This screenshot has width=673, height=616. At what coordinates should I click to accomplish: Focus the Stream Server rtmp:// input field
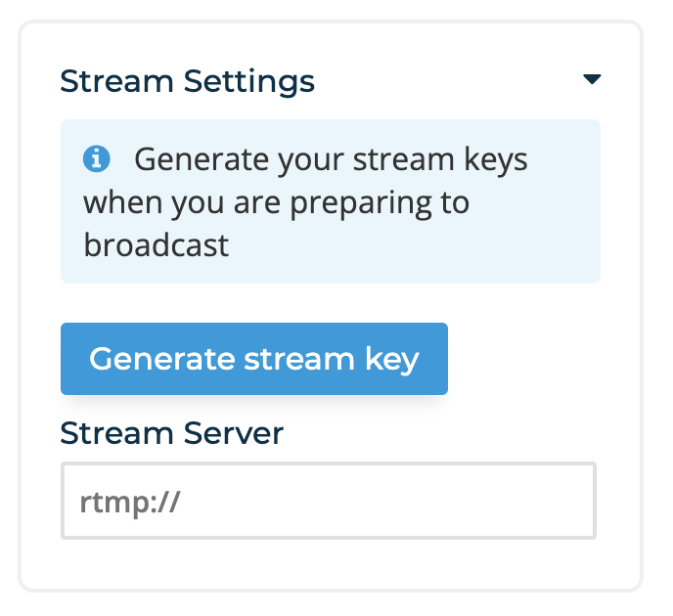pyautogui.click(x=329, y=501)
